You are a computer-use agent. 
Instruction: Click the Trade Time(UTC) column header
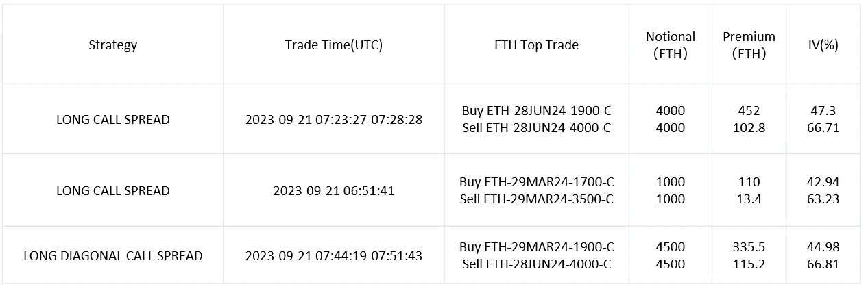click(x=334, y=45)
